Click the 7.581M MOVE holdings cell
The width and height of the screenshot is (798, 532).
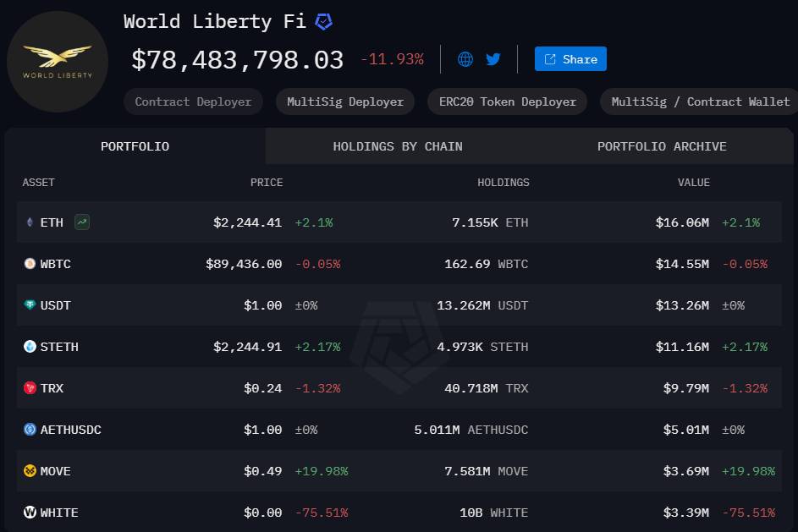487,471
